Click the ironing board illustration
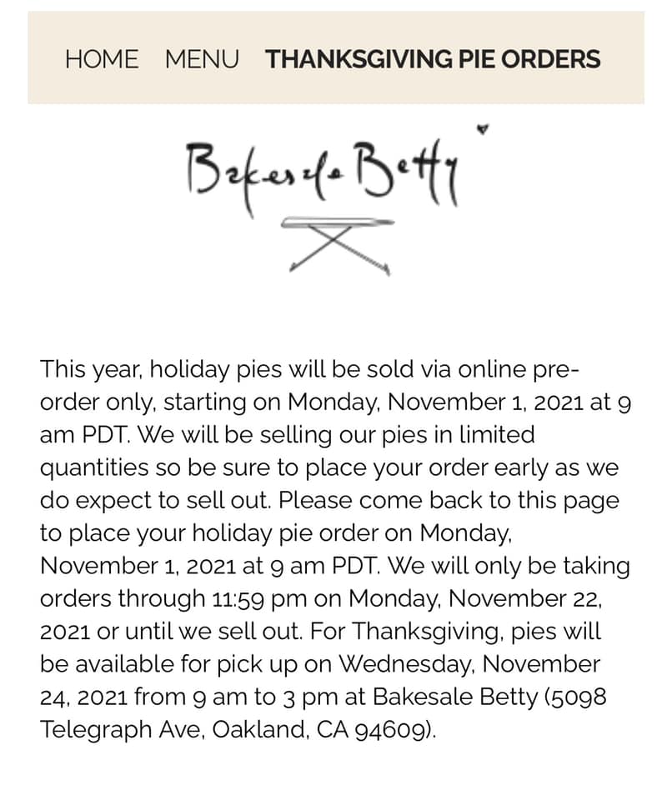Viewport: 672px width, 800px height. 338,246
